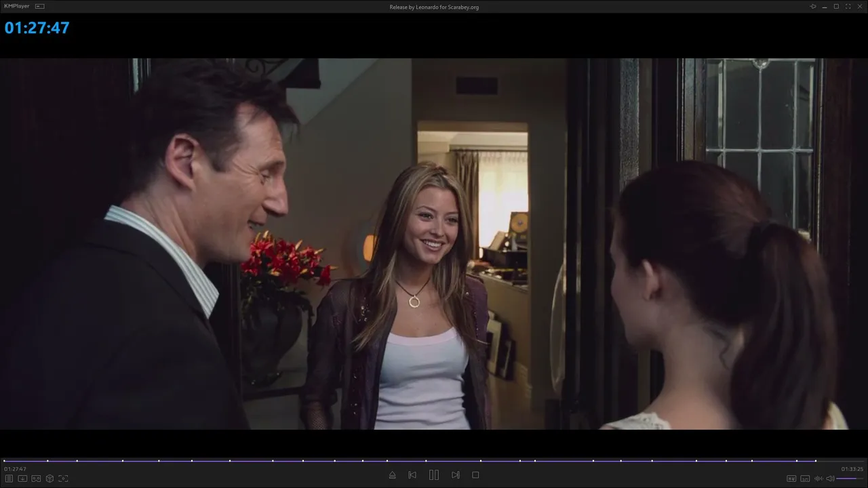The height and width of the screenshot is (488, 868).
Task: Pause the video playback
Action: coord(434,475)
